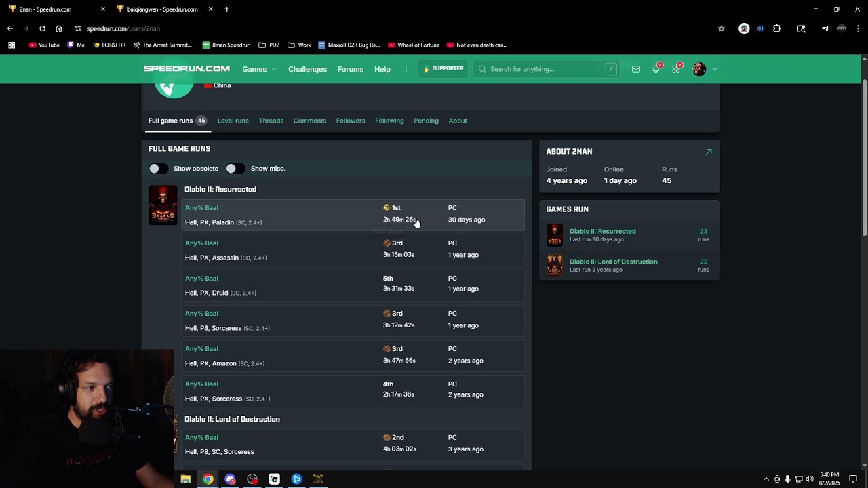Switch to Comments tab
868x488 pixels.
click(x=310, y=121)
